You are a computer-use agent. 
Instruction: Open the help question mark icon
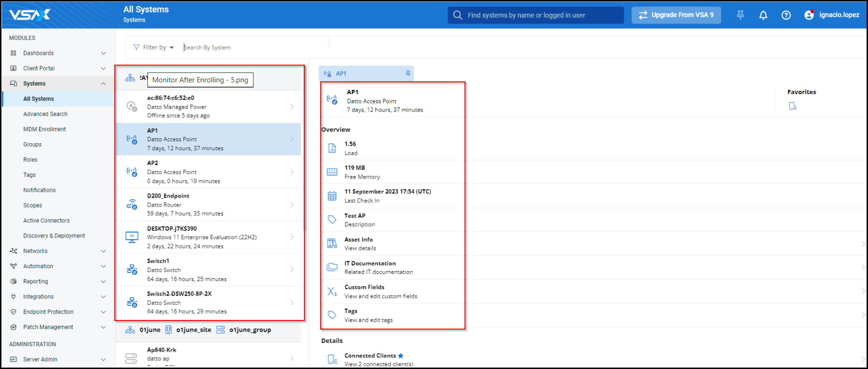786,15
